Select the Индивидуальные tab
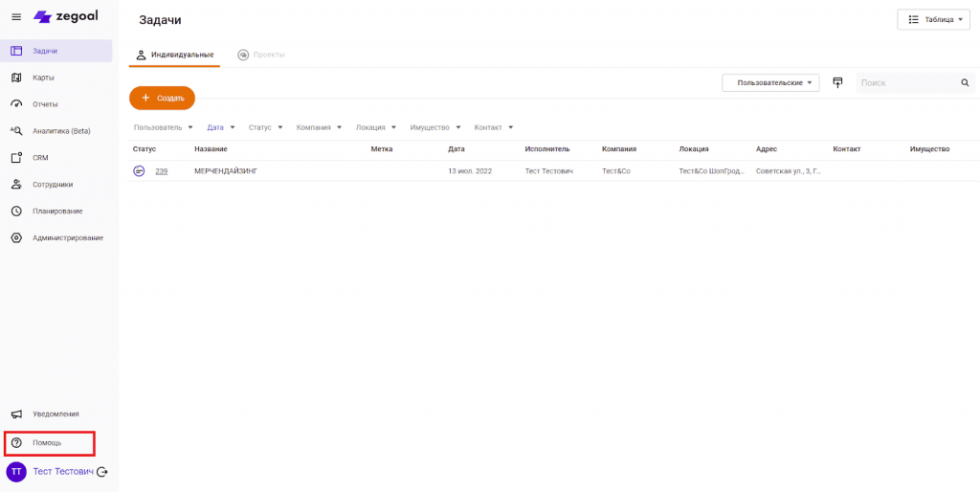The image size is (980, 492). 175,55
